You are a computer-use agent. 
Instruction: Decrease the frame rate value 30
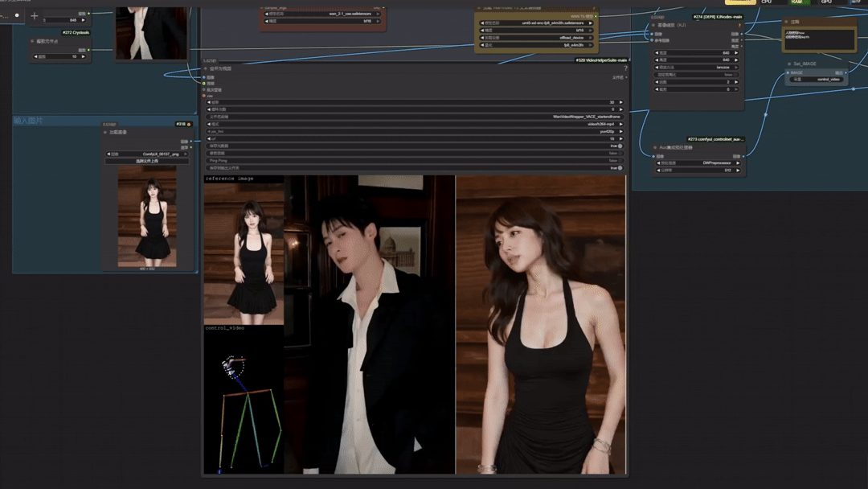209,102
